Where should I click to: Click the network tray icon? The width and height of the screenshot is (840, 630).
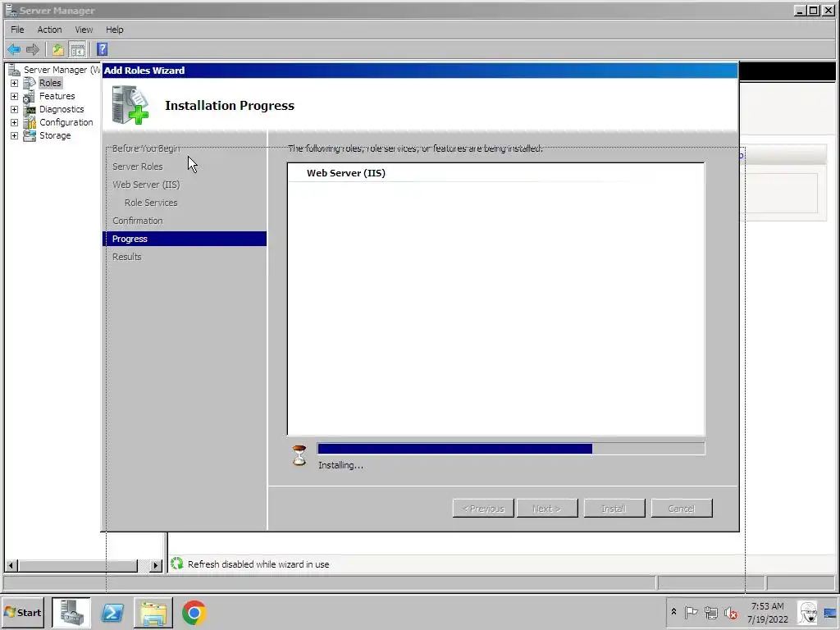tap(711, 612)
